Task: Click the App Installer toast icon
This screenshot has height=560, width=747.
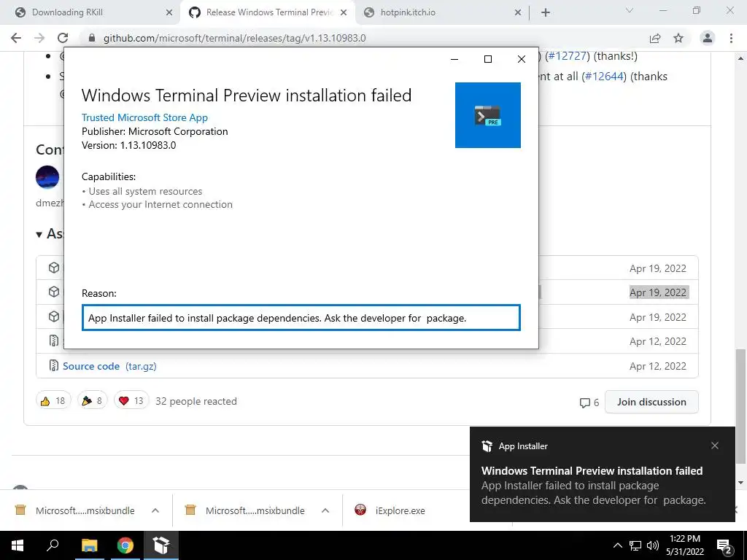Action: click(487, 446)
